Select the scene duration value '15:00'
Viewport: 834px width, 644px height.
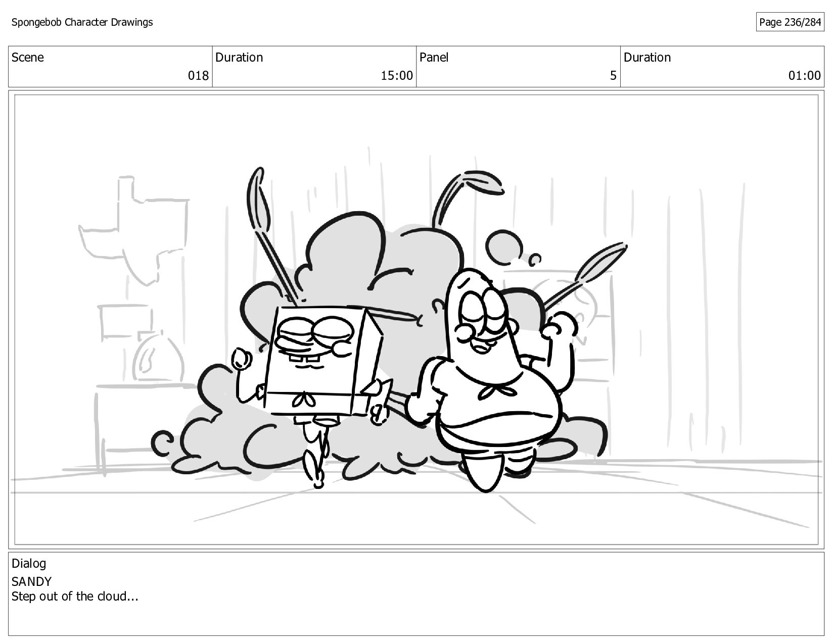[x=397, y=76]
